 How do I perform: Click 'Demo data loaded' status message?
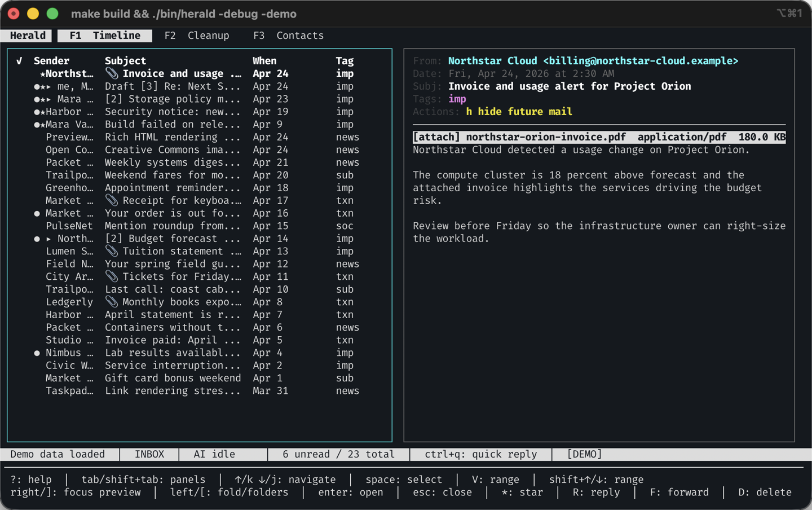pos(58,454)
